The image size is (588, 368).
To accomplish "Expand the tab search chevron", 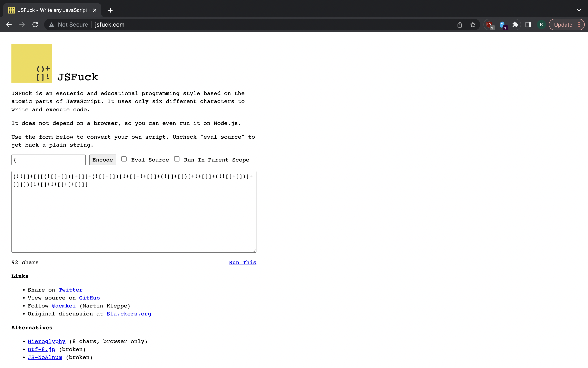I will (579, 10).
